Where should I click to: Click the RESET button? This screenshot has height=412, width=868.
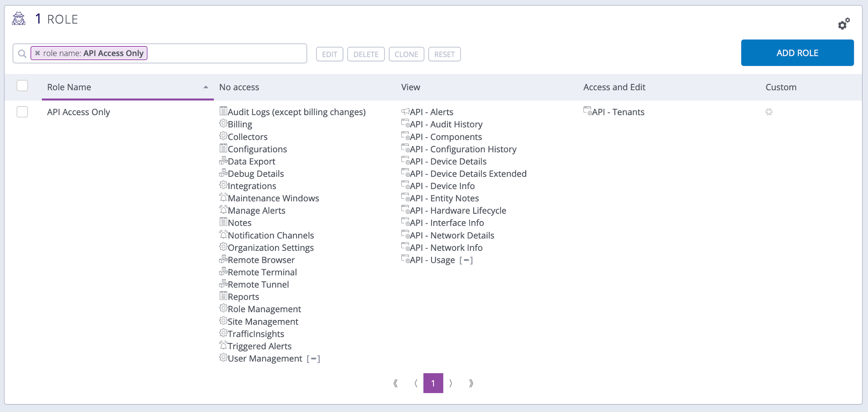point(445,54)
